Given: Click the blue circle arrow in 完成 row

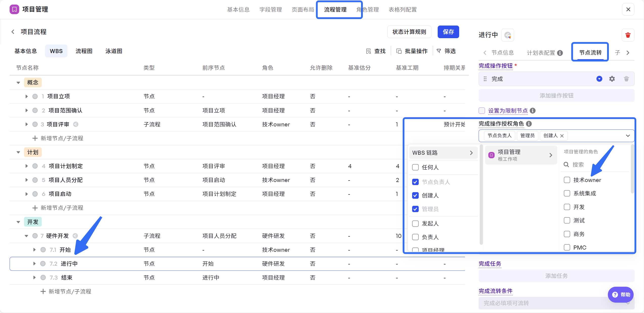Looking at the screenshot, I should 599,79.
